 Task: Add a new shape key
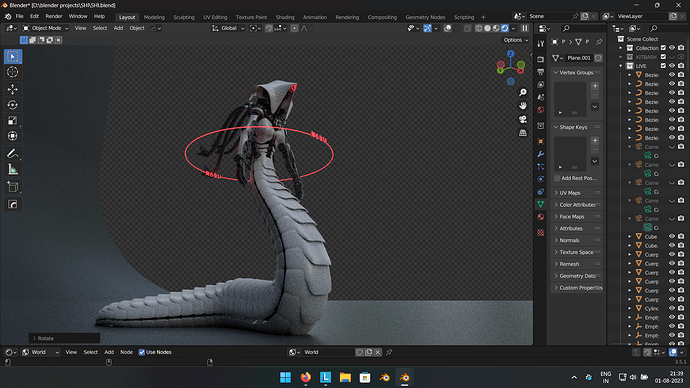coord(595,140)
